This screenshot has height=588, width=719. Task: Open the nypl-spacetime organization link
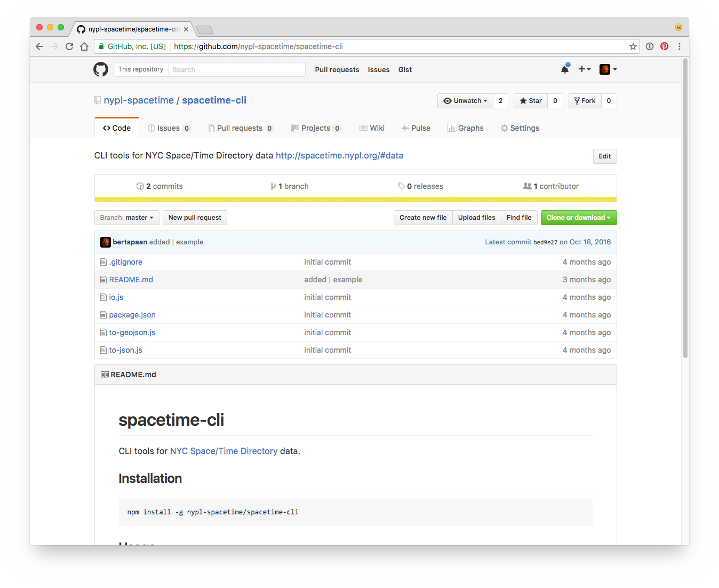coord(139,100)
